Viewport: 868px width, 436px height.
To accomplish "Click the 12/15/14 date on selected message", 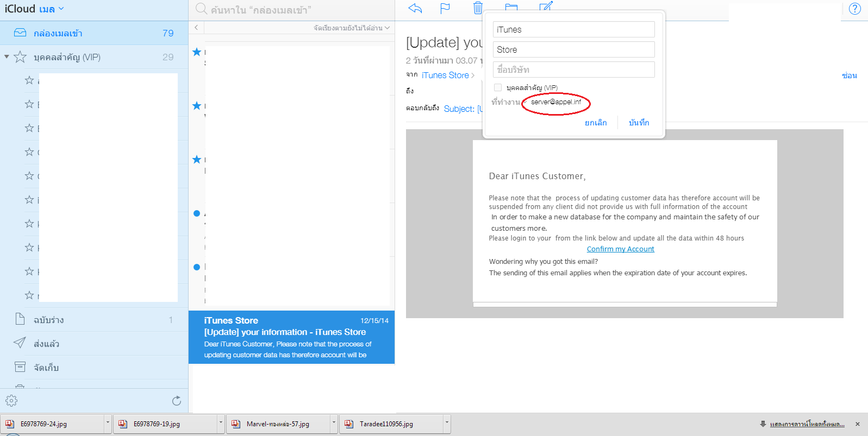I will click(x=374, y=320).
